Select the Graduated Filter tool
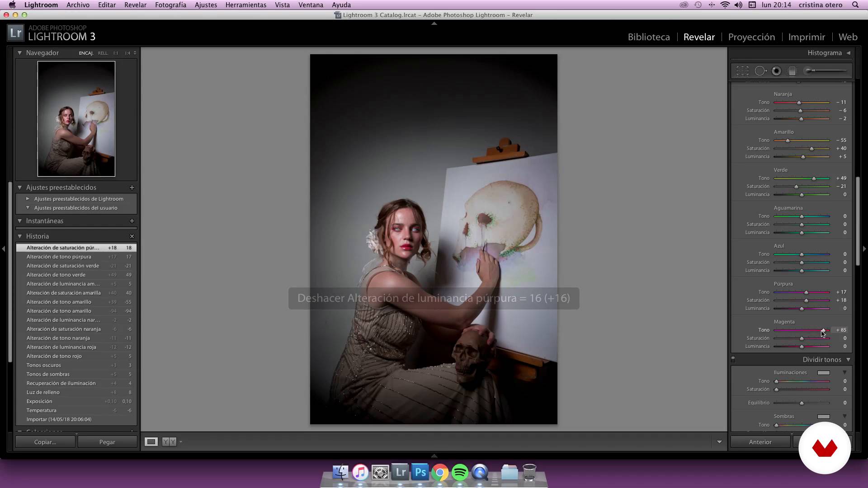This screenshot has height=488, width=868. point(792,71)
